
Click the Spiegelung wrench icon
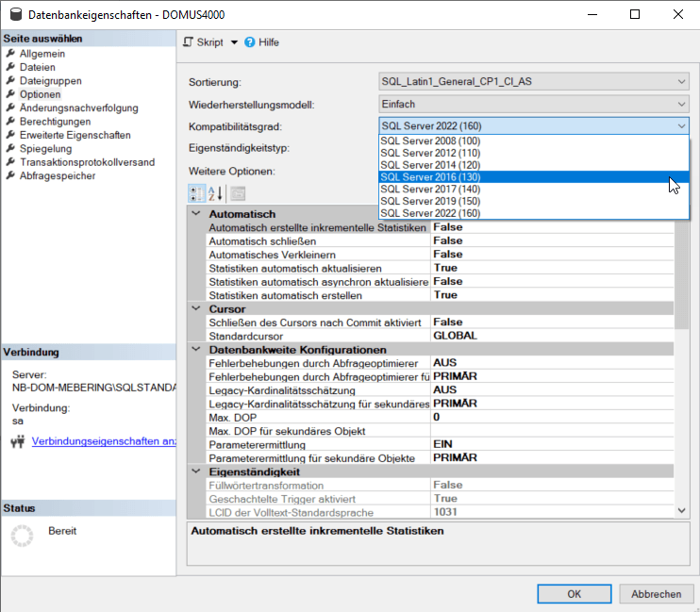pos(10,149)
